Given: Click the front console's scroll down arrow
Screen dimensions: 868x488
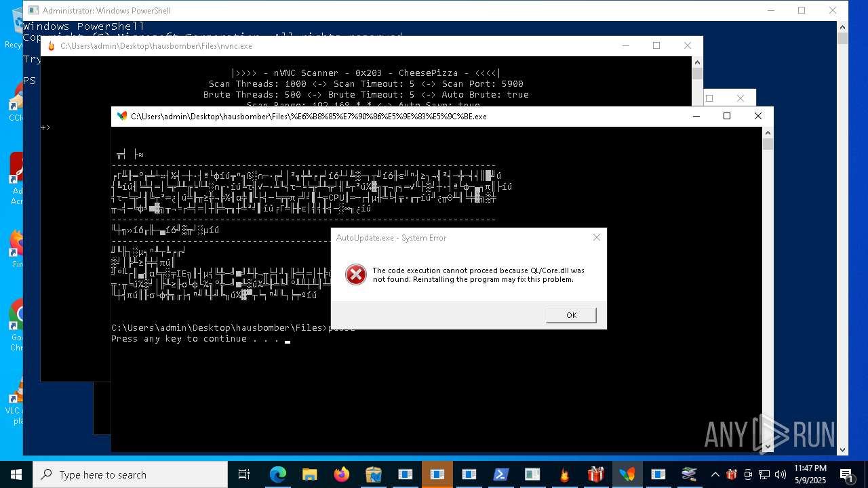Looking at the screenshot, I should pos(768,446).
